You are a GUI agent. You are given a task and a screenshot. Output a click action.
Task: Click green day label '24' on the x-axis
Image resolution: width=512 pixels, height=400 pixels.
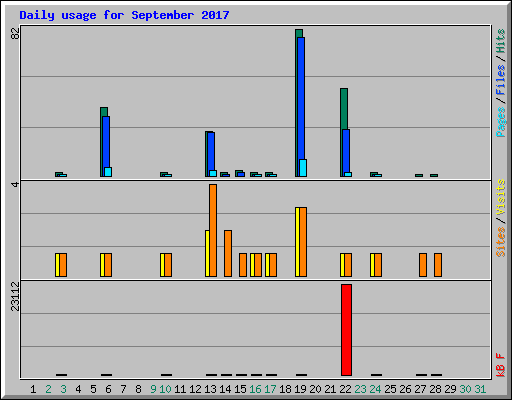(375, 389)
